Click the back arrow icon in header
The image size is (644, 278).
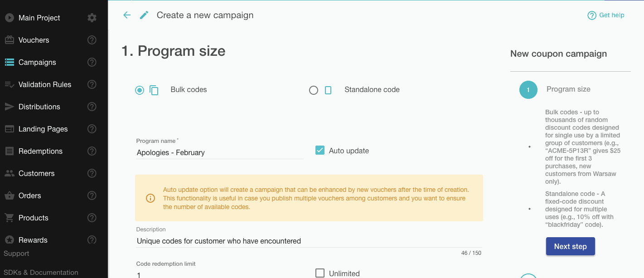pos(127,15)
